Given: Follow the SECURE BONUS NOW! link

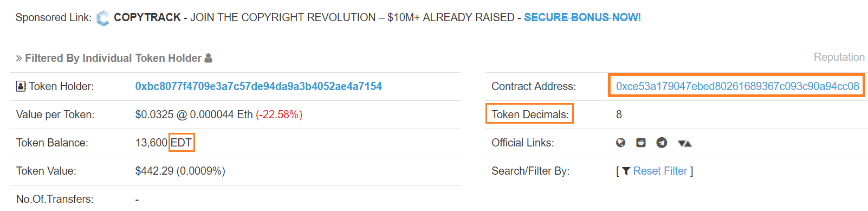Looking at the screenshot, I should point(582,17).
